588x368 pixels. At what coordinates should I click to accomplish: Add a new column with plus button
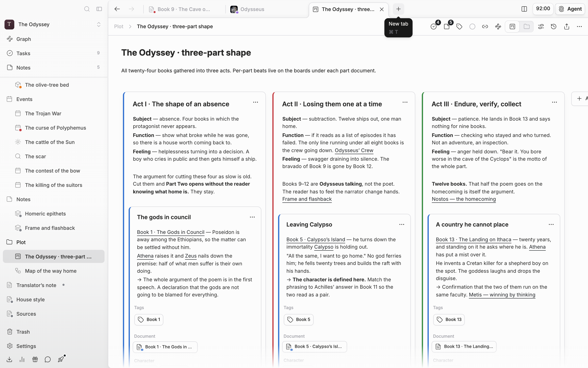click(x=580, y=99)
